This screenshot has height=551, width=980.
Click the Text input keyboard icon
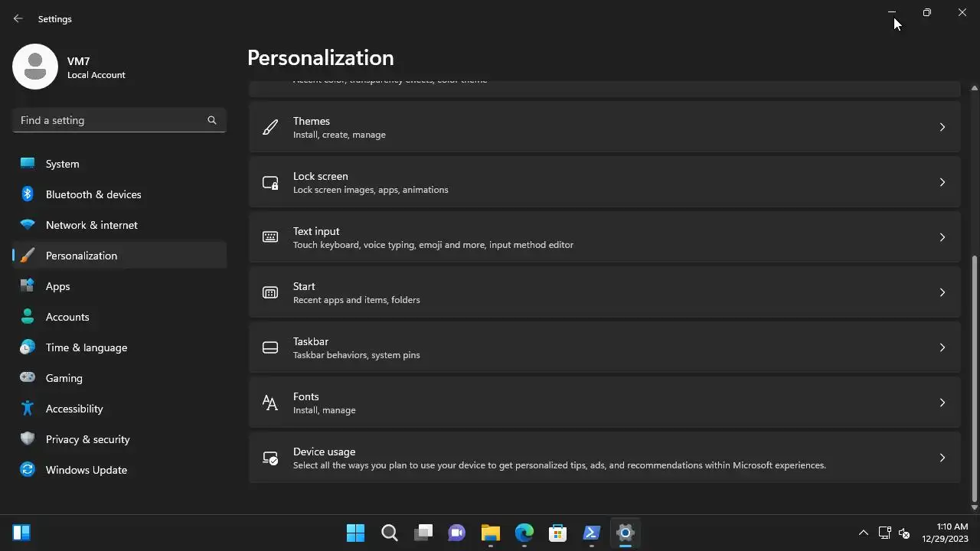(x=270, y=237)
